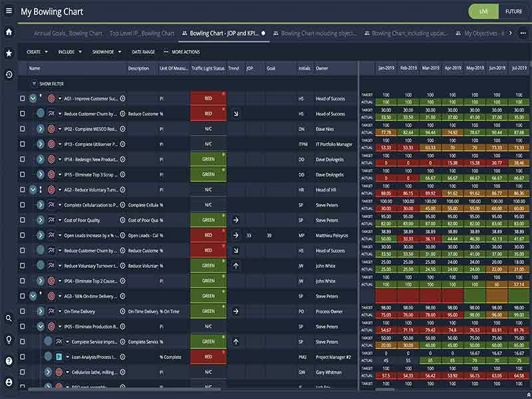Screen dimensions: 532x399
Task: Open the help question mark icon
Action: tap(9, 361)
